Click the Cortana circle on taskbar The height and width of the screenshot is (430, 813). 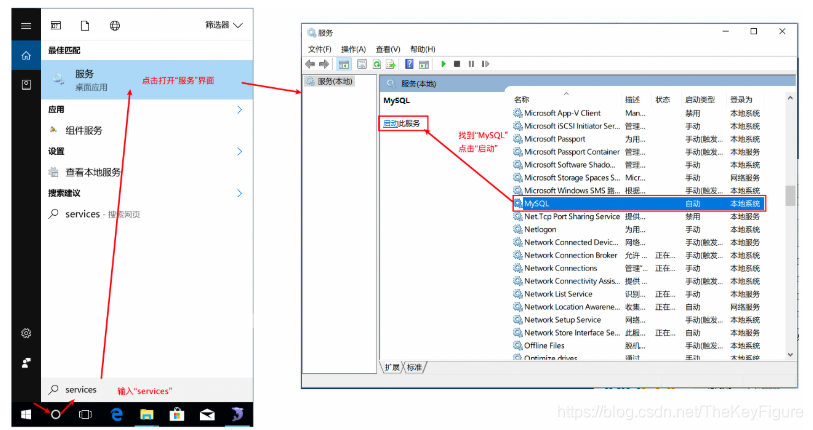point(55,414)
